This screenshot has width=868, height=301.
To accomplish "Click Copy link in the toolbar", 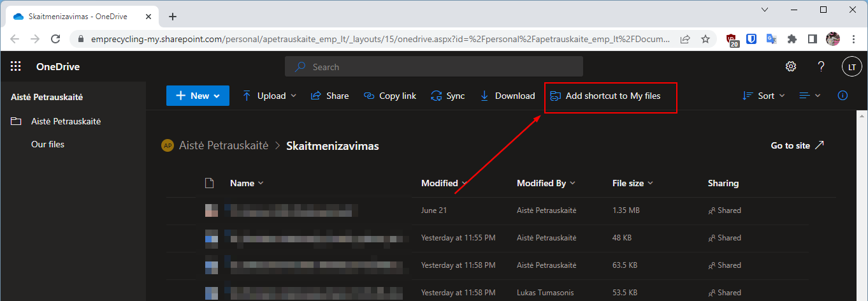I will pyautogui.click(x=390, y=96).
